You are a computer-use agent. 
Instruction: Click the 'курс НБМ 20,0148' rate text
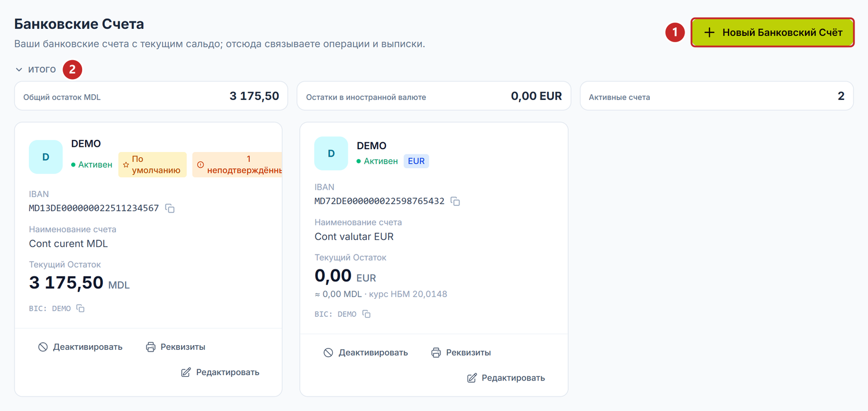408,294
